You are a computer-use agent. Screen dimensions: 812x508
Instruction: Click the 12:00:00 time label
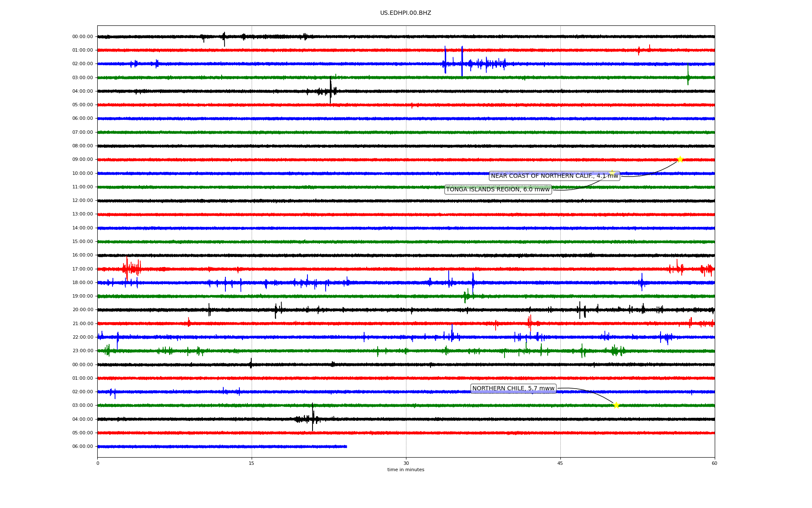[82, 201]
